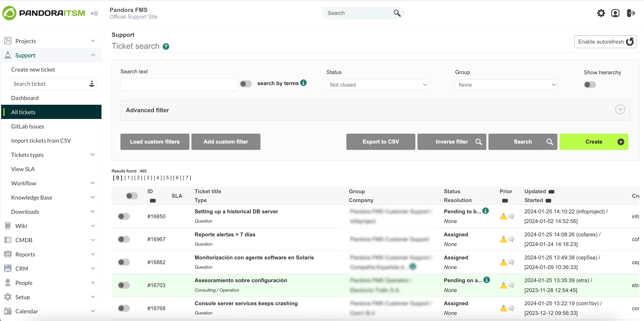Expand the Projects menu chevron
This screenshot has height=321, width=644.
coord(93,41)
